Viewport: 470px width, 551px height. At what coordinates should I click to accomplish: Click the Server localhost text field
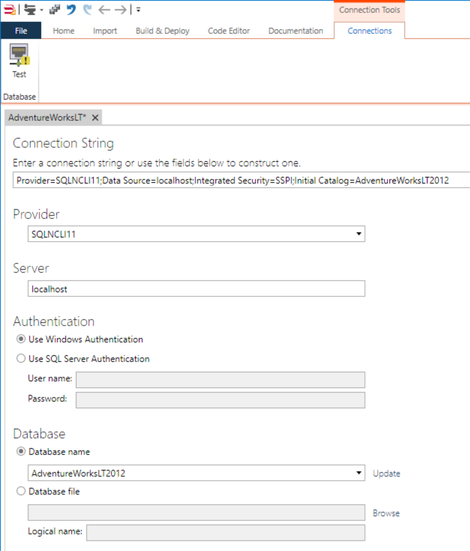[197, 289]
